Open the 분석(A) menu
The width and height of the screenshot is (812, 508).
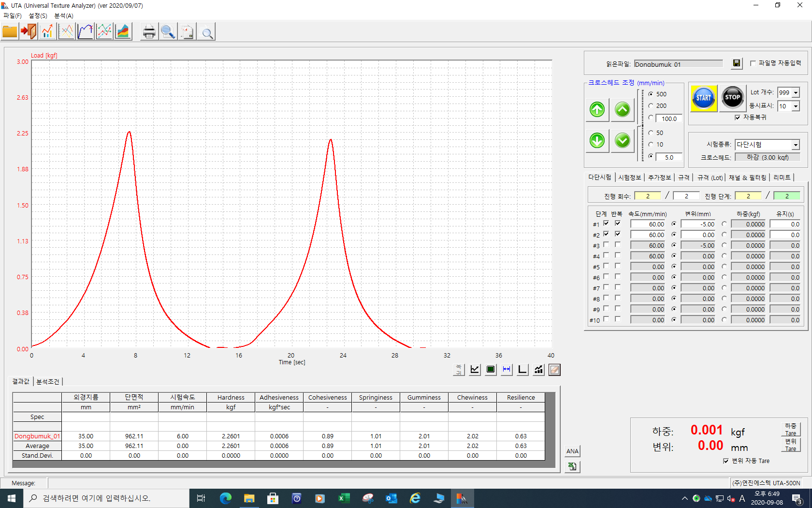[63, 15]
